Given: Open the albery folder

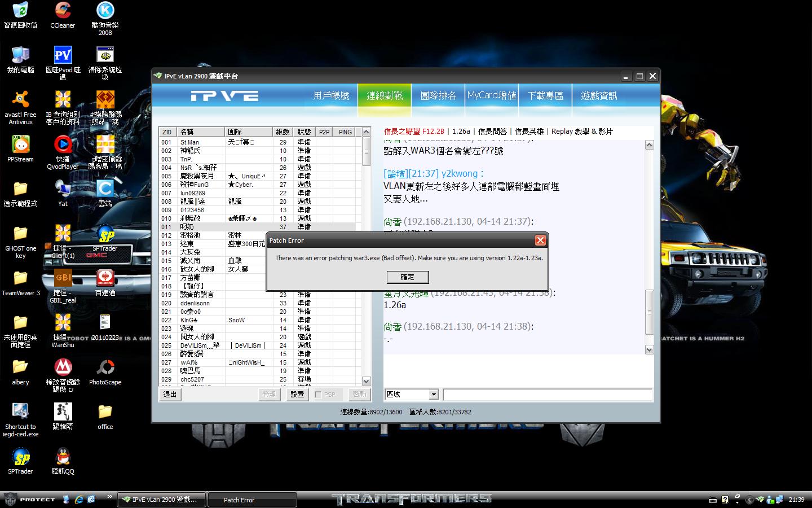Looking at the screenshot, I should (x=20, y=371).
